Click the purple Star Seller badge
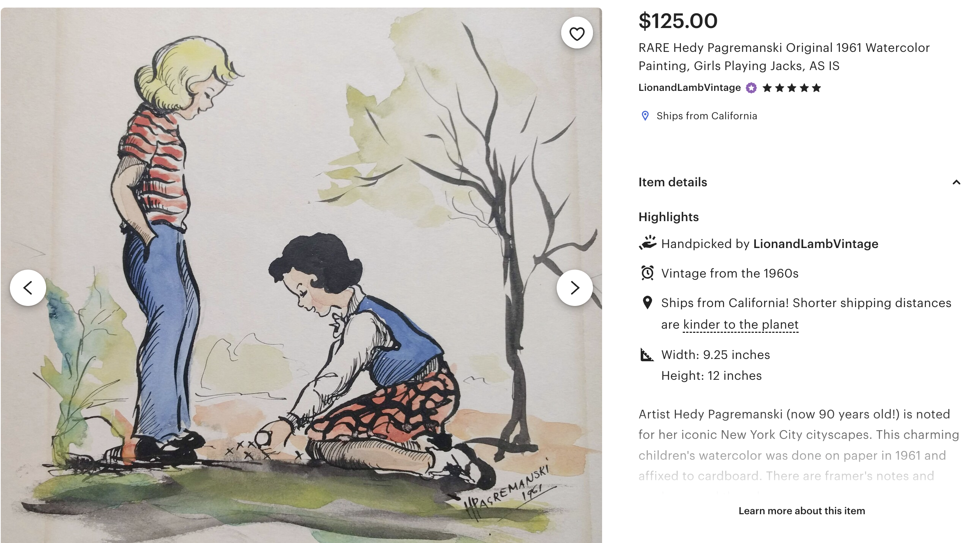The height and width of the screenshot is (543, 980). point(751,88)
